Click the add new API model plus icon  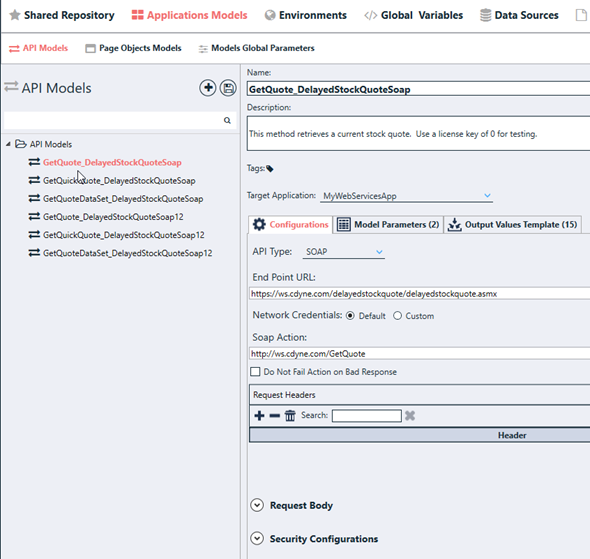pyautogui.click(x=207, y=88)
